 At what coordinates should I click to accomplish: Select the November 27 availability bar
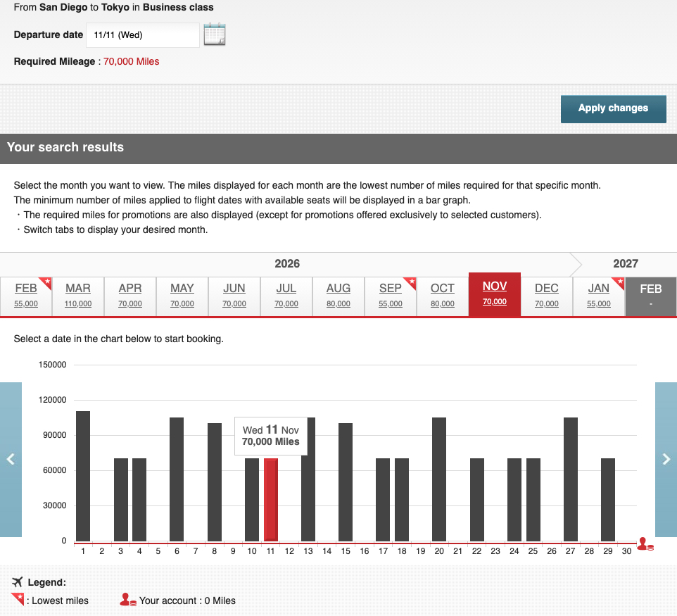pyautogui.click(x=570, y=479)
